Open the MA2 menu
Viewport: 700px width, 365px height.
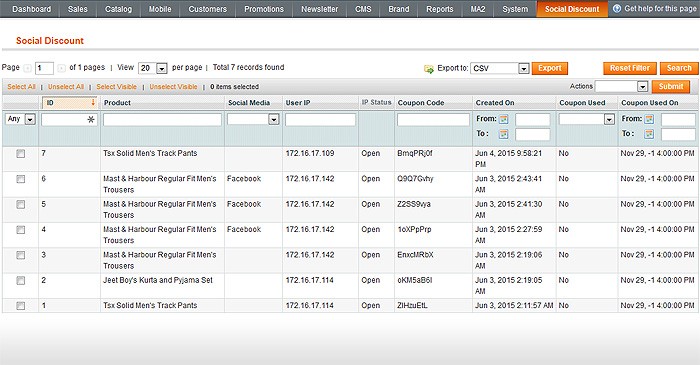coord(478,9)
